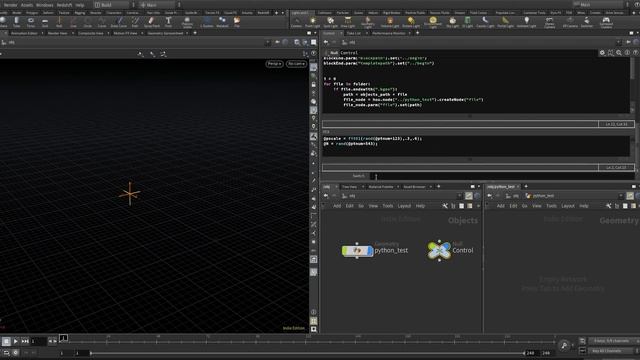Open Objects network pane options arrow
This screenshot has height=360, width=640.
coord(479,187)
